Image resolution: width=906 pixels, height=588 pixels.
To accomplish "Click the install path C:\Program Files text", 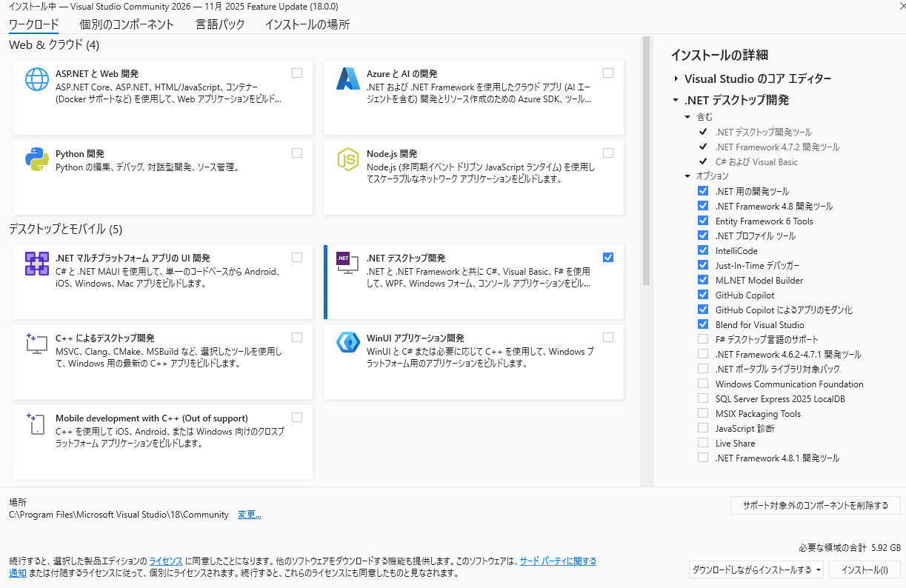I will tap(119, 515).
